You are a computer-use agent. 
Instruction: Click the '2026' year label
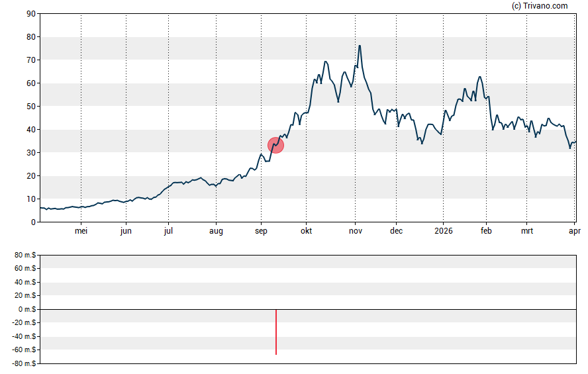[443, 231]
